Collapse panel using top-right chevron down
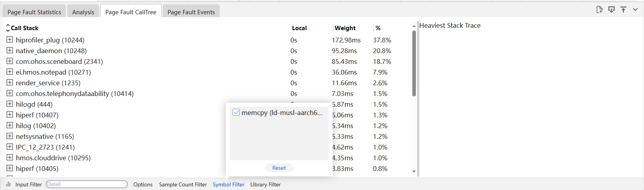 pyautogui.click(x=635, y=10)
